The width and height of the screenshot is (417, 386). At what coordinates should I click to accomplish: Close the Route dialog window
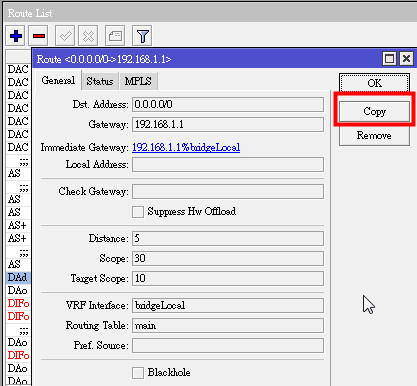(x=406, y=59)
